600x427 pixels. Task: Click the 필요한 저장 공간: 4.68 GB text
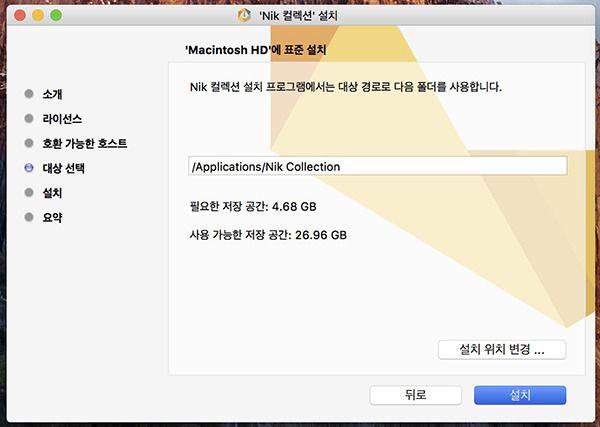[x=253, y=207]
